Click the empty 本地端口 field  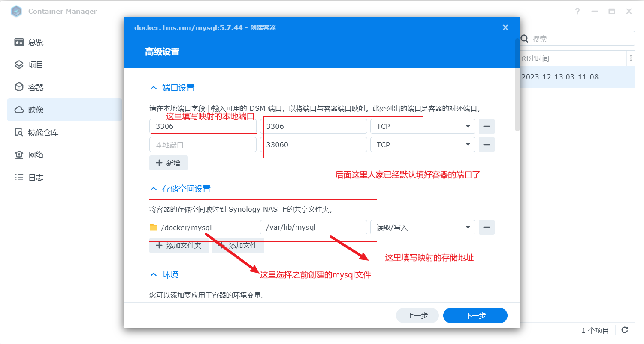[203, 145]
